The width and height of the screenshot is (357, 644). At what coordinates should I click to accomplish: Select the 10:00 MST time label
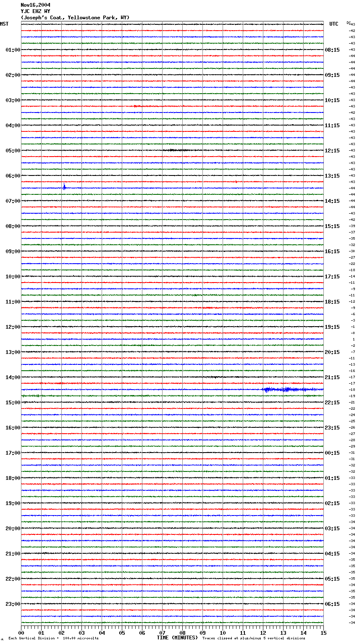pyautogui.click(x=13, y=277)
